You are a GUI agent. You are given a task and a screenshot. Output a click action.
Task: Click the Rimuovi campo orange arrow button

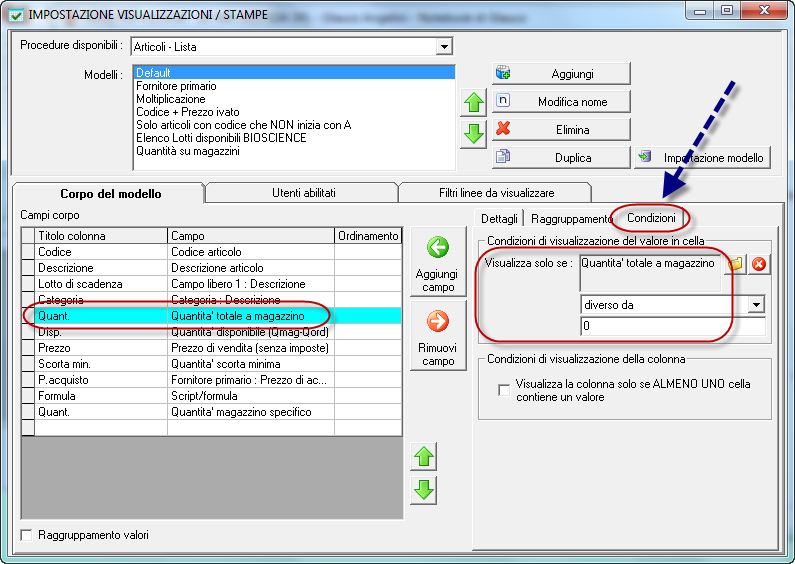438,335
